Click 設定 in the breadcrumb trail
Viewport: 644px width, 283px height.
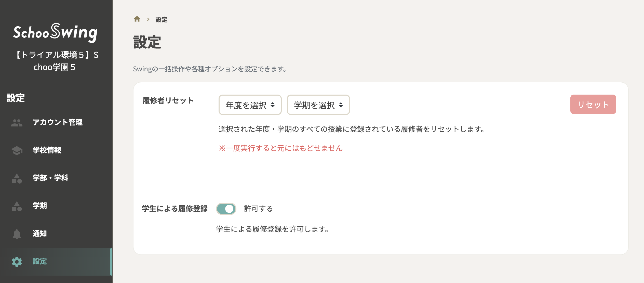coord(161,19)
